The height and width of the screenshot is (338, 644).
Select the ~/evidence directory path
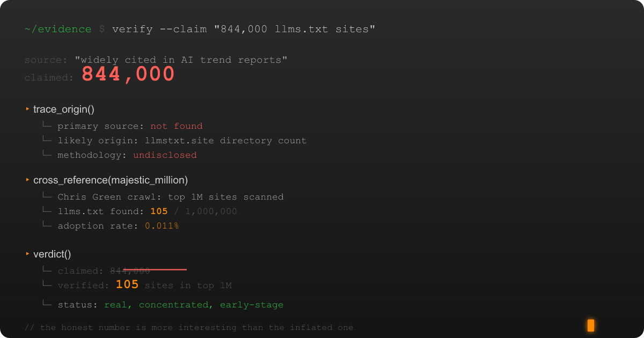point(58,29)
